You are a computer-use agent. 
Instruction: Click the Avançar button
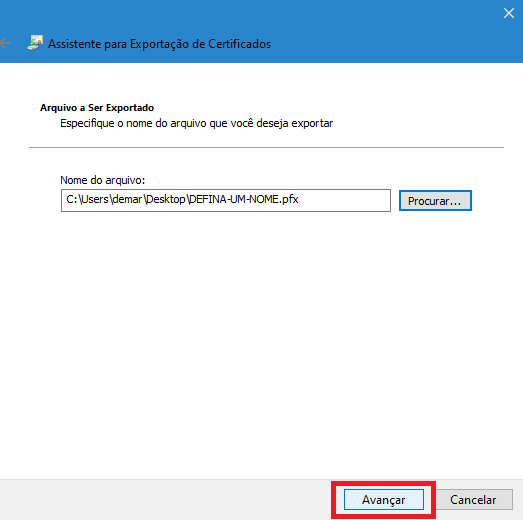click(x=384, y=499)
